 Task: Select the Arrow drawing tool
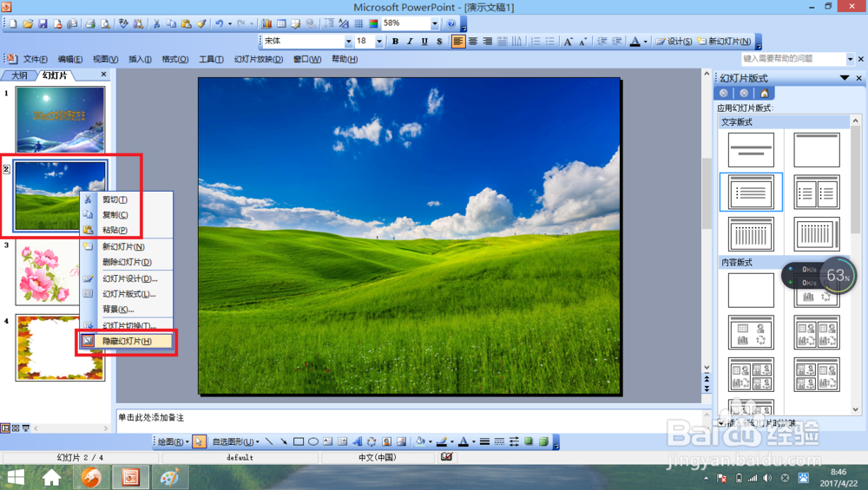click(x=284, y=441)
